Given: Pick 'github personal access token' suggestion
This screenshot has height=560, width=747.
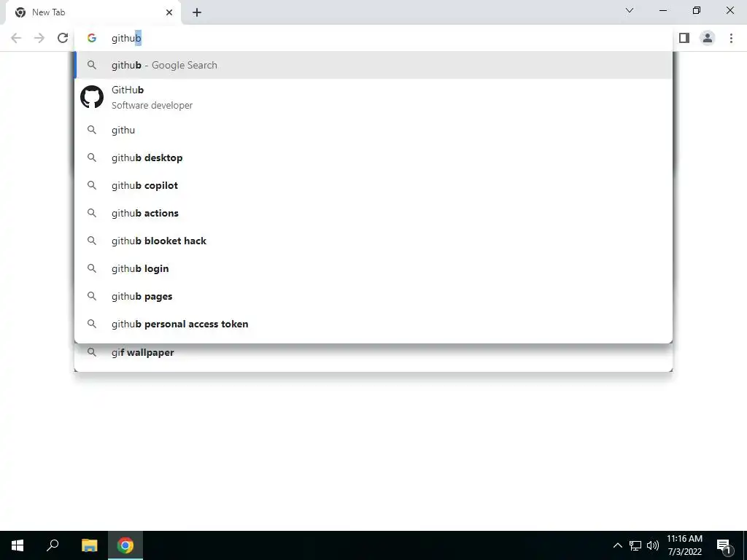Looking at the screenshot, I should point(373,324).
